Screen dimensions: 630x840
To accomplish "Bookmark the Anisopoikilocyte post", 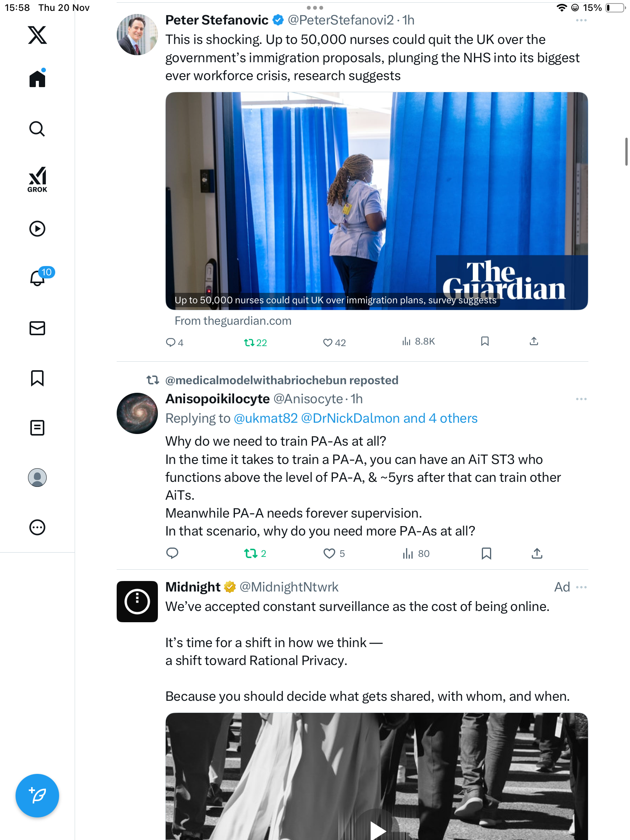I will click(486, 553).
